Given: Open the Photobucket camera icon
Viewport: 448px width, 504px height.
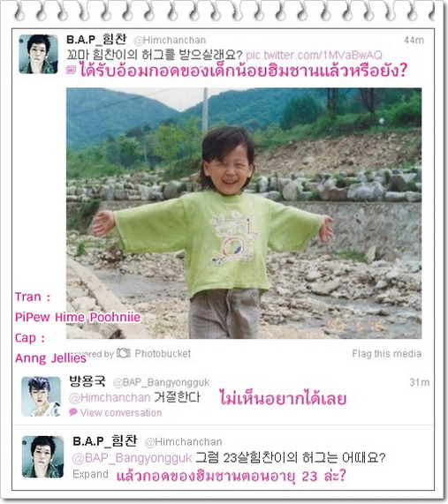Looking at the screenshot, I should tap(123, 353).
